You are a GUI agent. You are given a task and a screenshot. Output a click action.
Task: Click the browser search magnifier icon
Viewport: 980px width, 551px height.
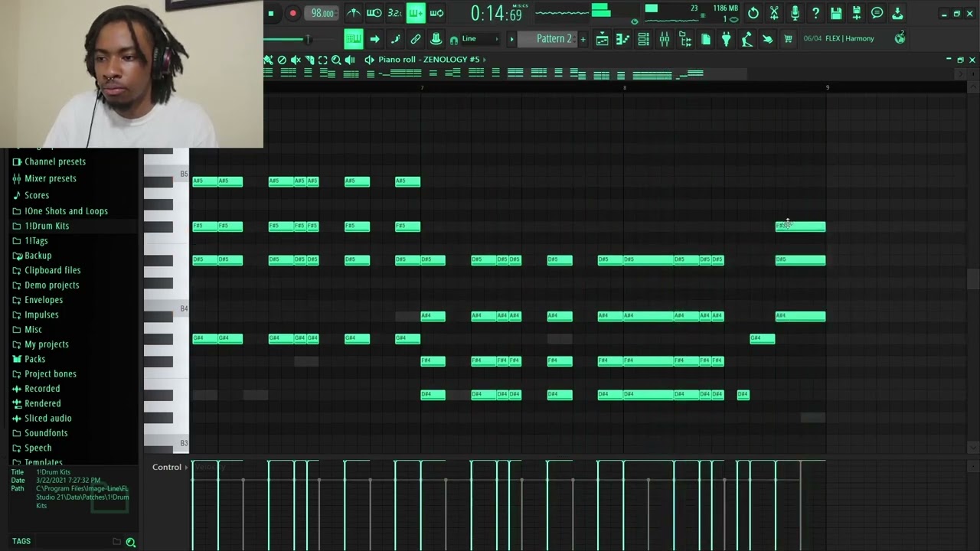click(130, 542)
